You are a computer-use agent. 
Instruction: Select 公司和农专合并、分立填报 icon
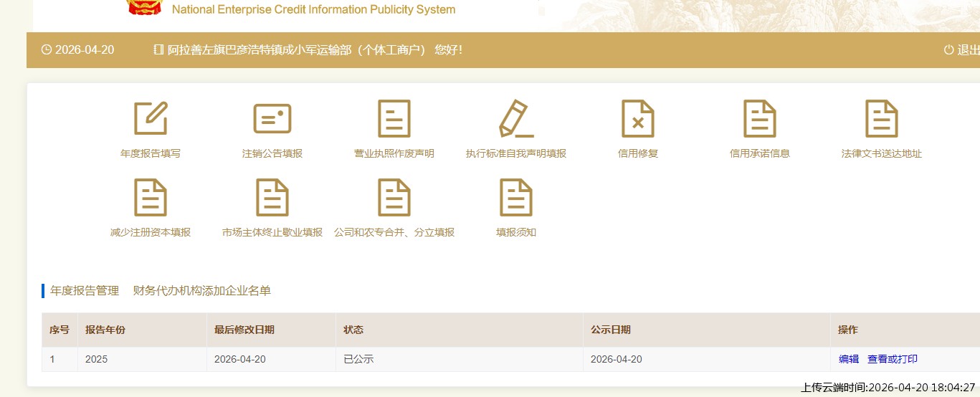pyautogui.click(x=394, y=197)
